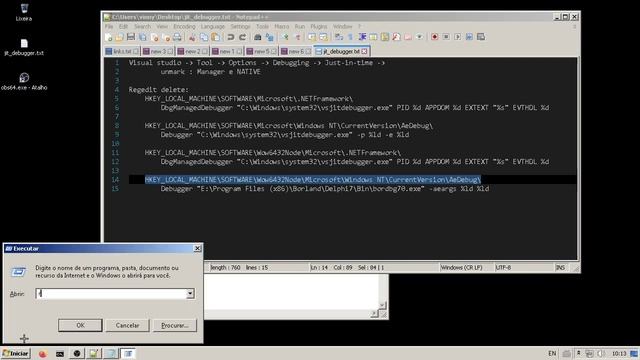Close the Executar dialog
Screen dimensions: 640x360
(x=198, y=248)
